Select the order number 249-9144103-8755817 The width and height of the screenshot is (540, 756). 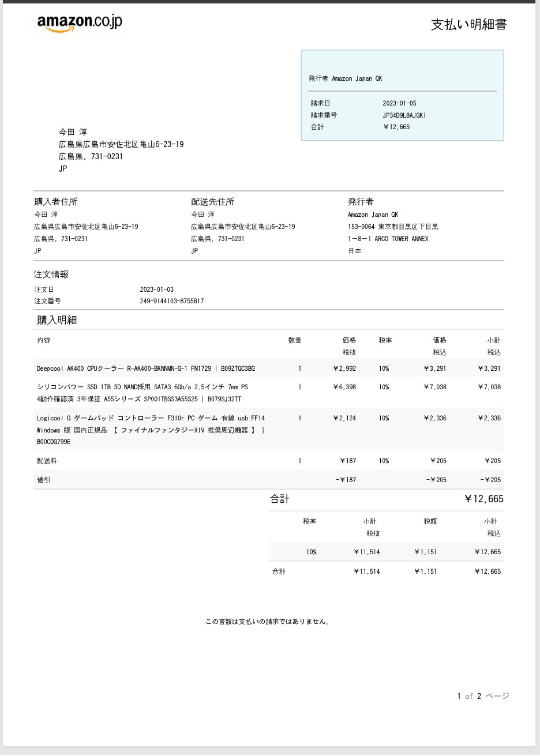(x=171, y=301)
